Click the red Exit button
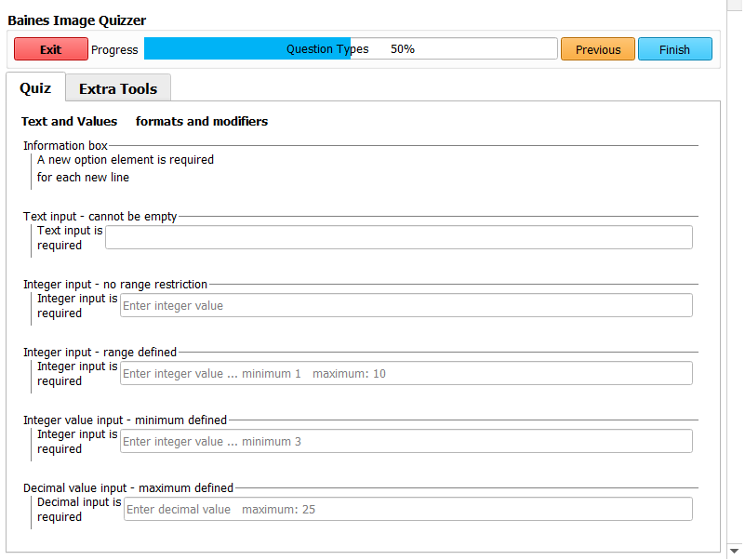745x560 pixels. pyautogui.click(x=51, y=49)
